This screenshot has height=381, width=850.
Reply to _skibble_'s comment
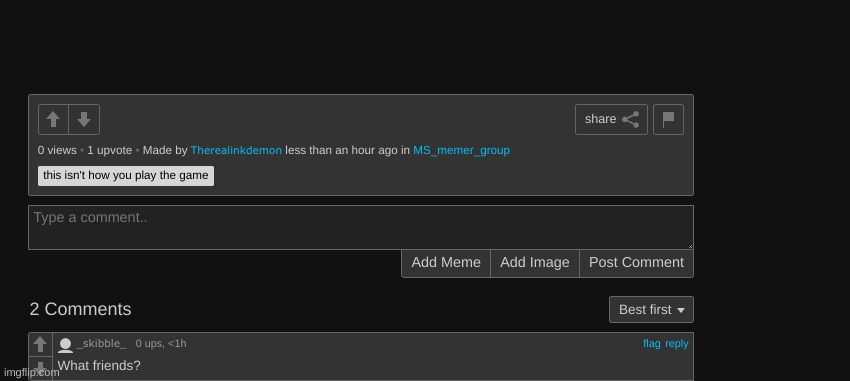(677, 344)
